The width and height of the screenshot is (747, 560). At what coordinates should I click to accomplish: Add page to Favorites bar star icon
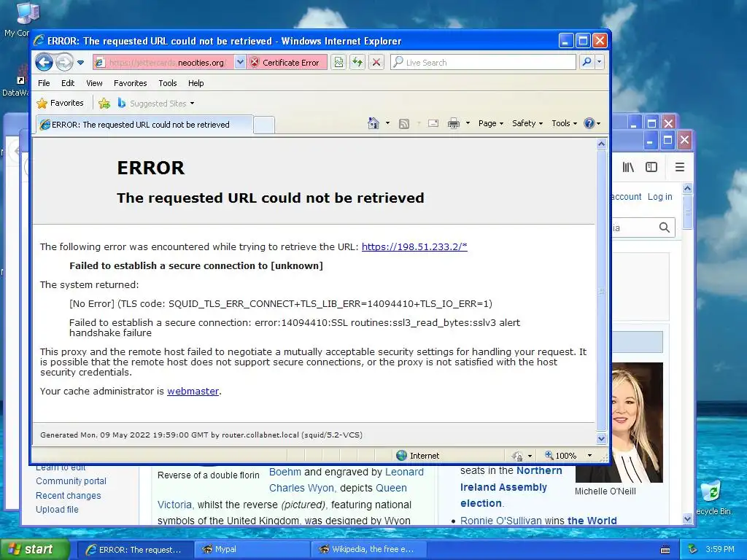pos(104,103)
